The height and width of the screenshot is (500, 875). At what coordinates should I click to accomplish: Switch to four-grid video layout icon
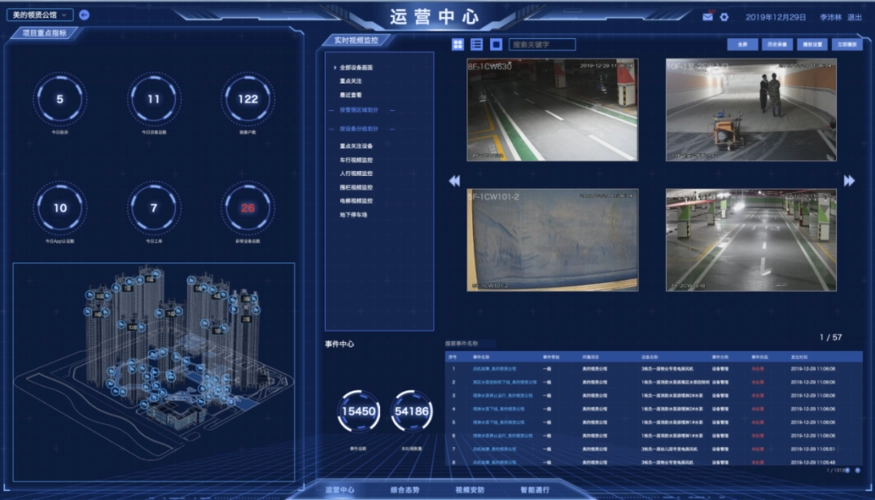tap(458, 44)
